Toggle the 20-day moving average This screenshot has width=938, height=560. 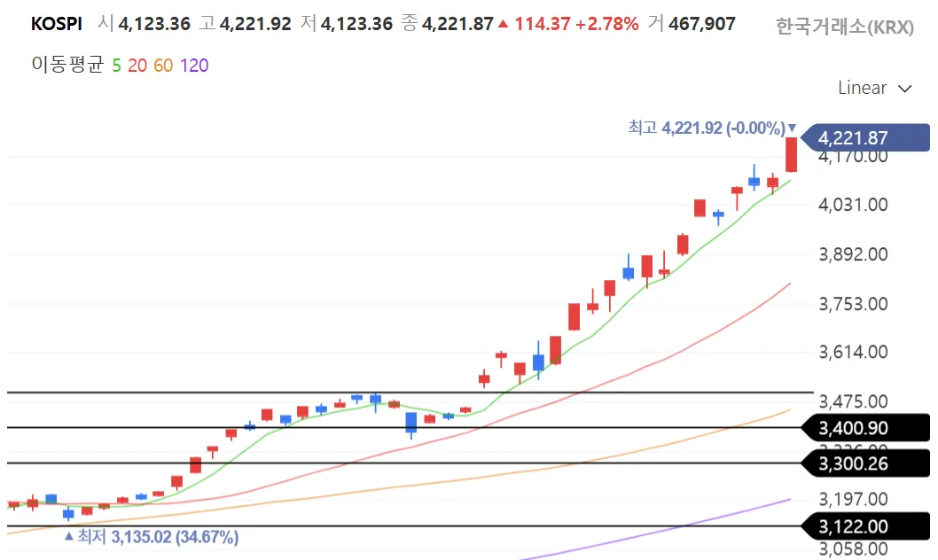pyautogui.click(x=137, y=65)
